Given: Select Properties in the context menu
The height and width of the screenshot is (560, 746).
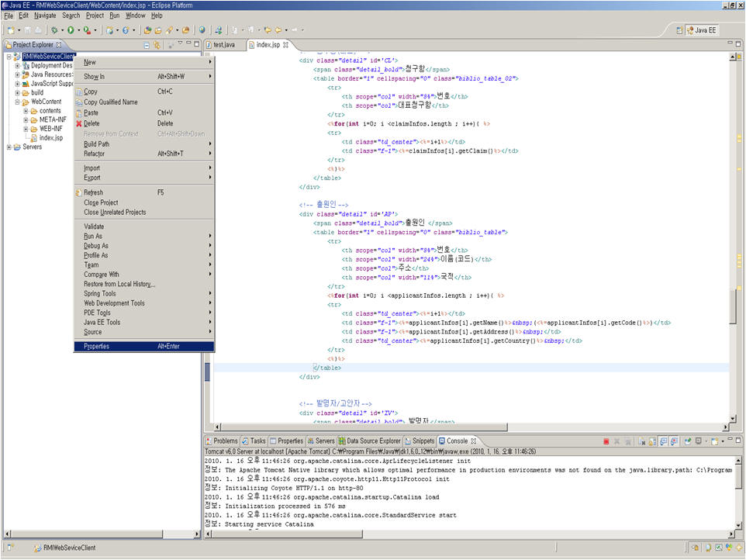Looking at the screenshot, I should (x=96, y=347).
